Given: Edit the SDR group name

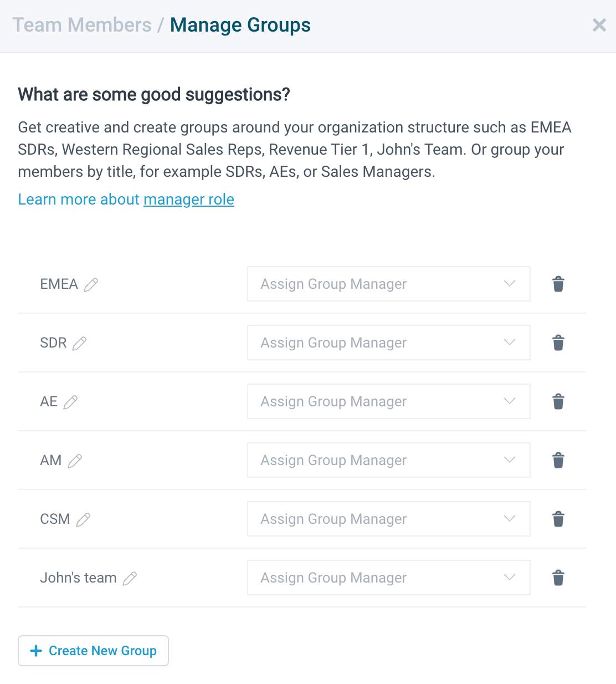Looking at the screenshot, I should coord(79,344).
